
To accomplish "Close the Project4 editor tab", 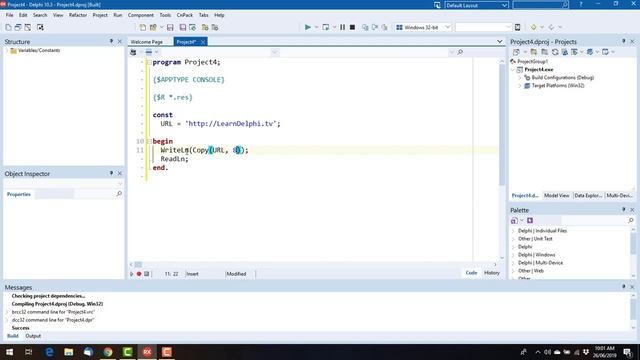I will pos(203,42).
